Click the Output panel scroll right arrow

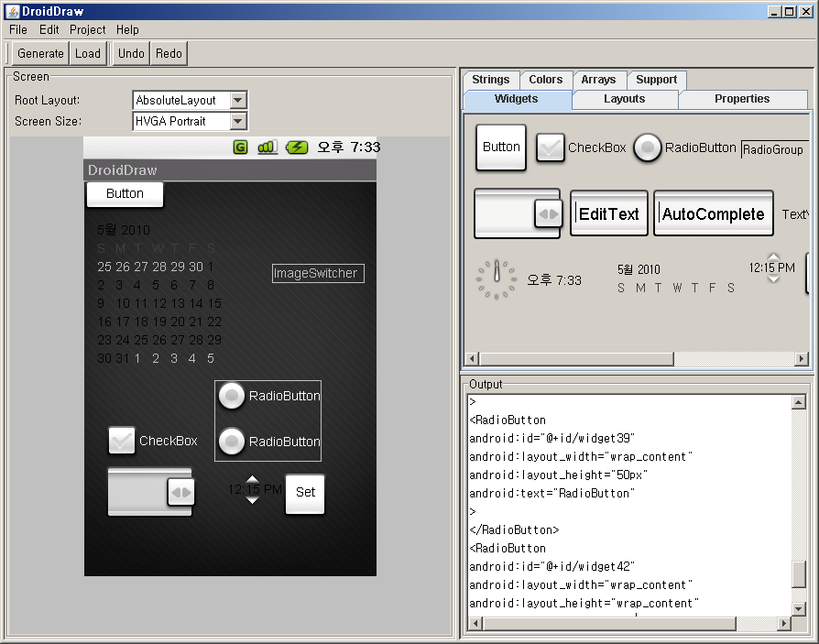783,623
